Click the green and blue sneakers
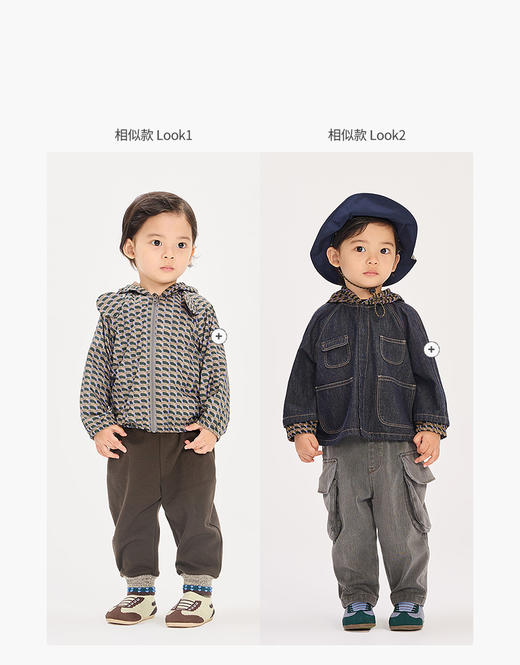520x665 pixels. [x=383, y=616]
